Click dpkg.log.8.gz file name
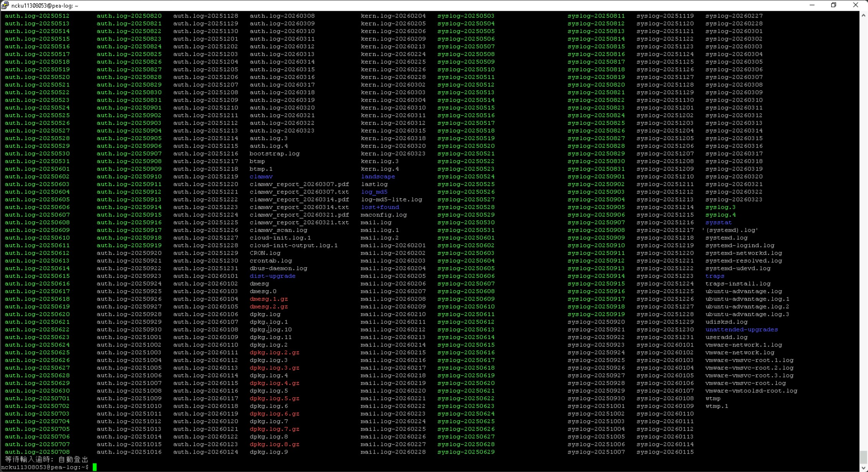This screenshot has width=868, height=472. coord(275,444)
